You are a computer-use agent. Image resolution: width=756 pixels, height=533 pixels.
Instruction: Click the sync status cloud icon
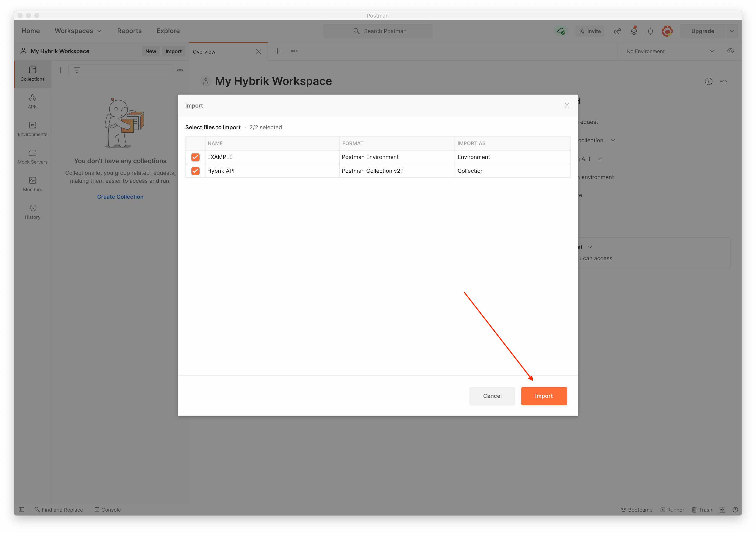(x=561, y=31)
